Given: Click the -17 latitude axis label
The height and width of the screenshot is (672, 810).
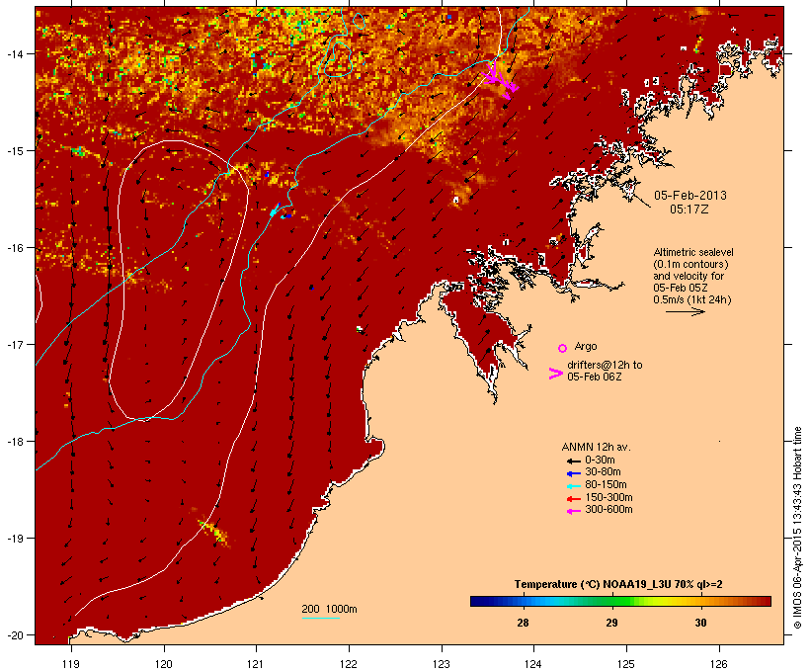Looking at the screenshot, I should click(14, 344).
